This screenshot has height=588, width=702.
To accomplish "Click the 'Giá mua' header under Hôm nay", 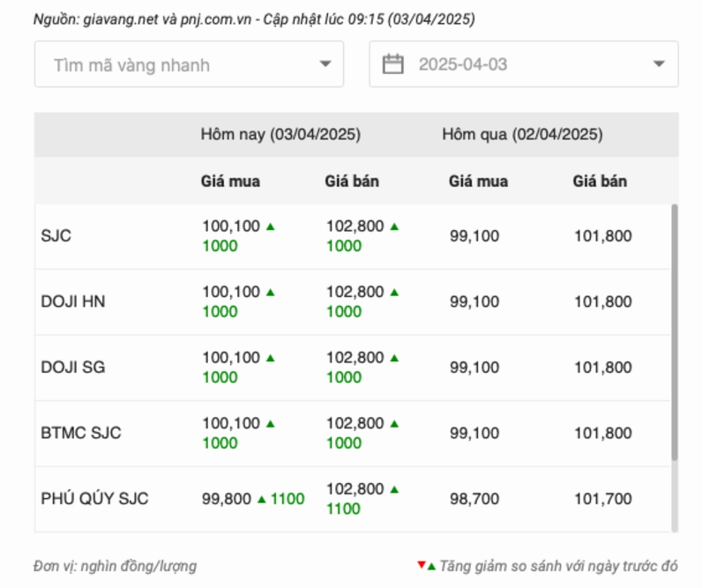I will 231,182.
